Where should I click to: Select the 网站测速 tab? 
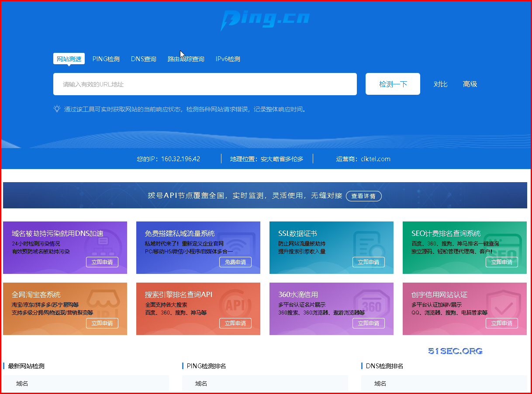69,59
